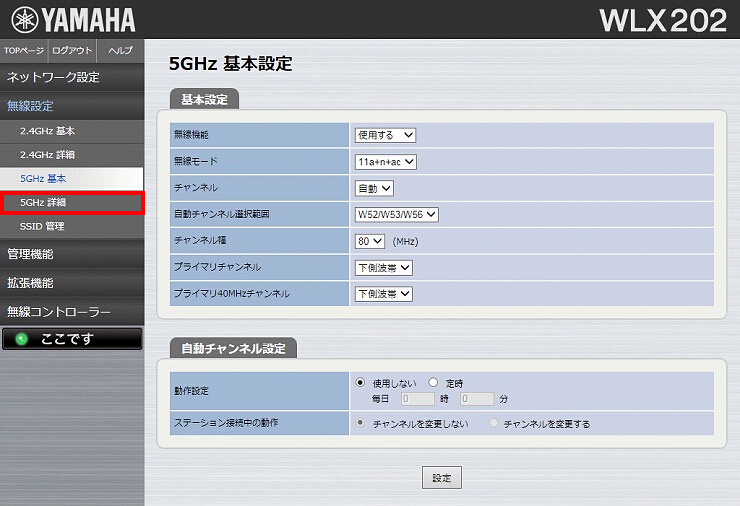Image resolution: width=740 pixels, height=506 pixels.
Task: Open the 無線設定 menu section
Action: click(72, 106)
